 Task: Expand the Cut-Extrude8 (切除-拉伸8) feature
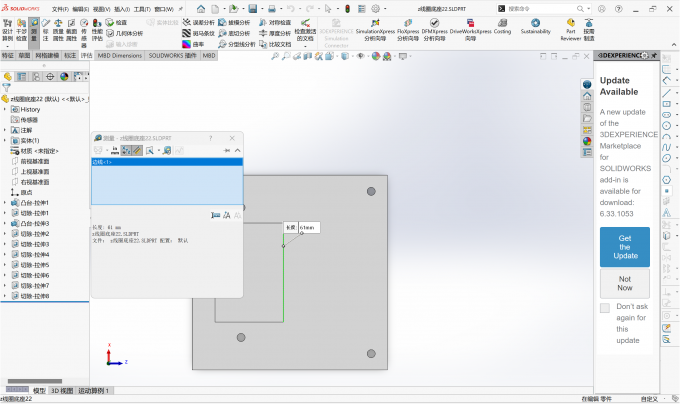(5, 296)
